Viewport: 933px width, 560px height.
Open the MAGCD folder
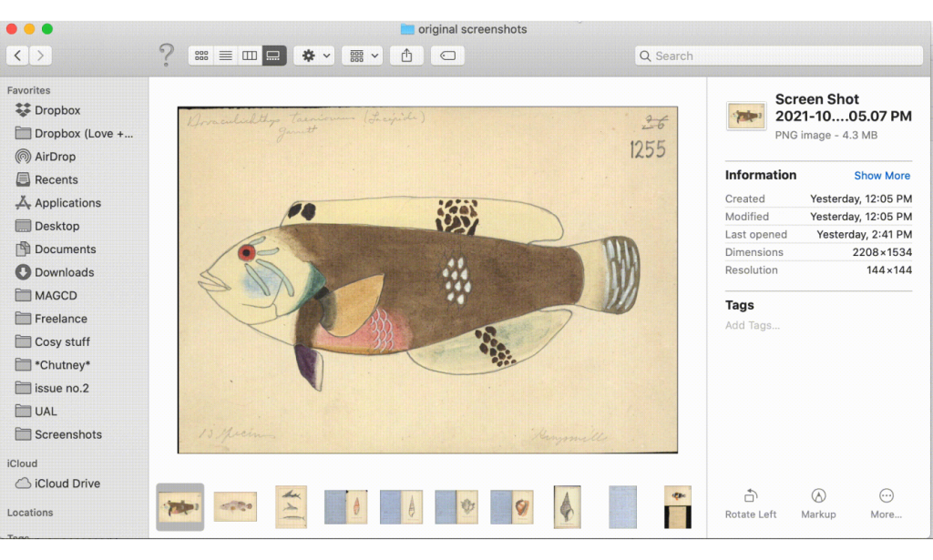click(46, 295)
